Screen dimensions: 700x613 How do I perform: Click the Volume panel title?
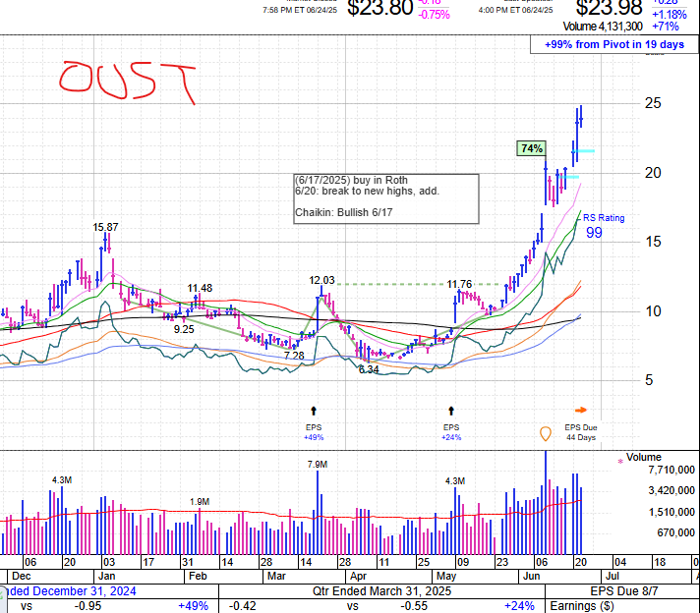pos(643,458)
